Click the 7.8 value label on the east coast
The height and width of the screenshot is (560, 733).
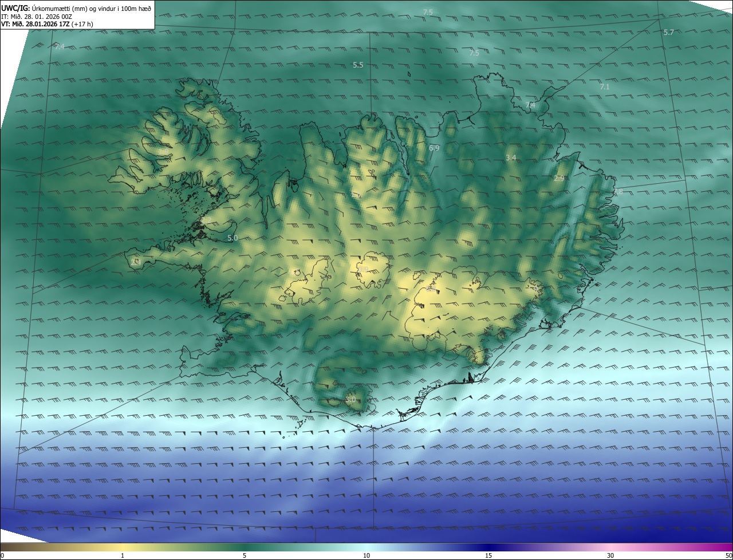tap(618, 191)
